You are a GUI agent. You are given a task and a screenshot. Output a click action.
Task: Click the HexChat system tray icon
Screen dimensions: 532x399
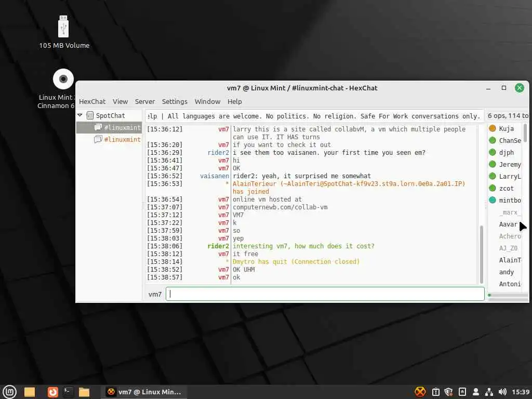(420, 392)
